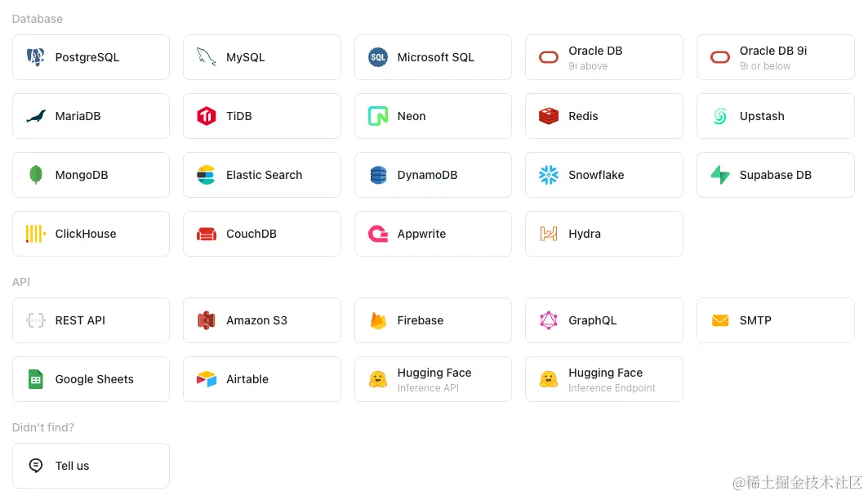This screenshot has height=496, width=868.
Task: Select the Appwrite label
Action: (x=421, y=234)
